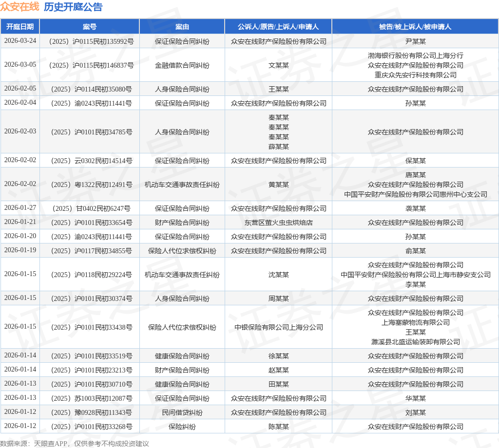Click plaintiff 黄某某
The height and width of the screenshot is (448, 499).
tap(278, 185)
